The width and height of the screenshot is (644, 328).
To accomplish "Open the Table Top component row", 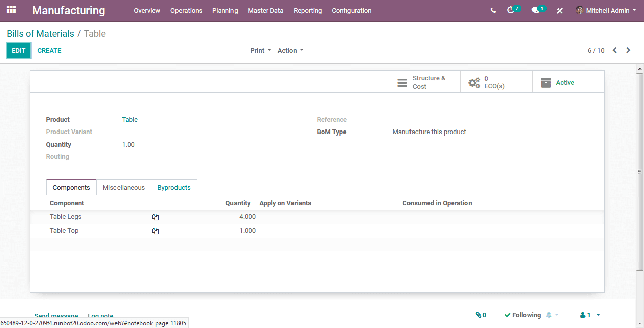I will point(317,231).
